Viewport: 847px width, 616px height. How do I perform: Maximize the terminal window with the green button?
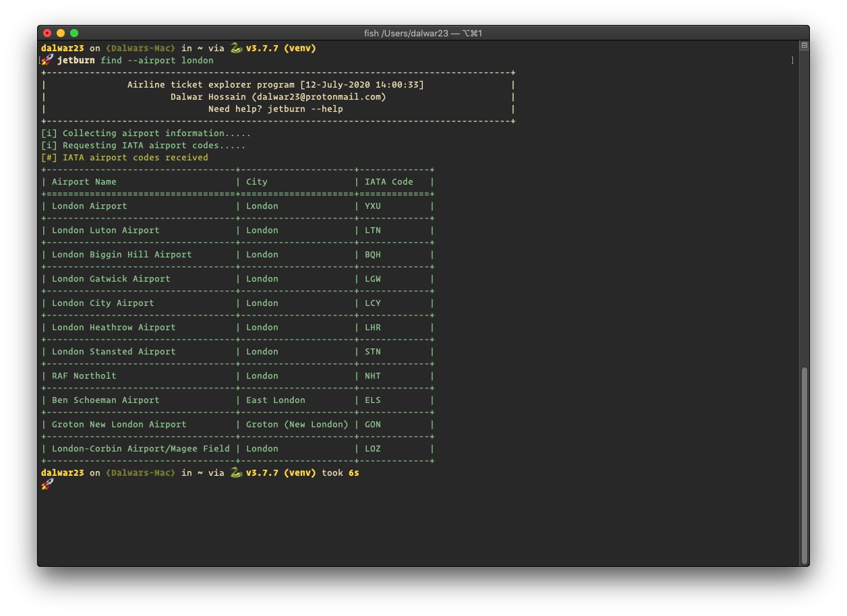(x=74, y=33)
